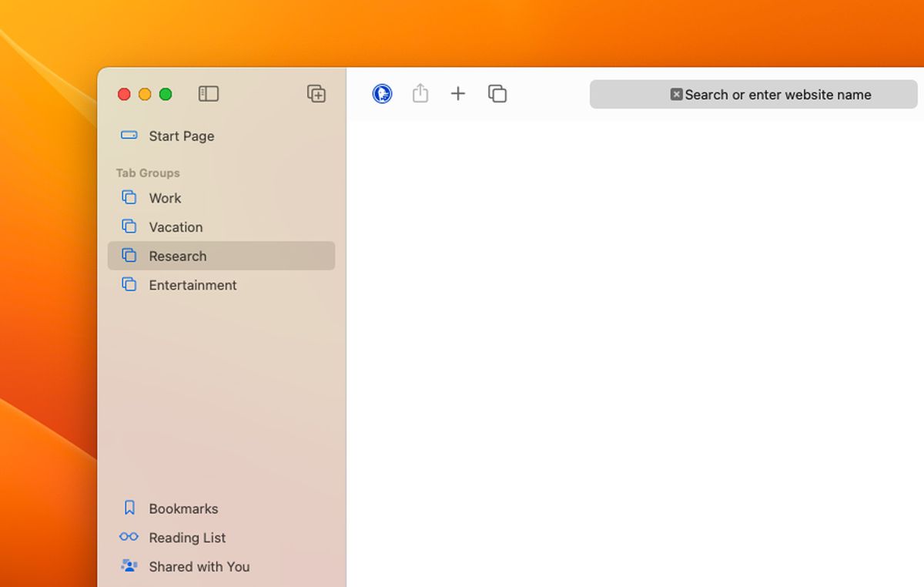Open Shared with You

(x=199, y=566)
